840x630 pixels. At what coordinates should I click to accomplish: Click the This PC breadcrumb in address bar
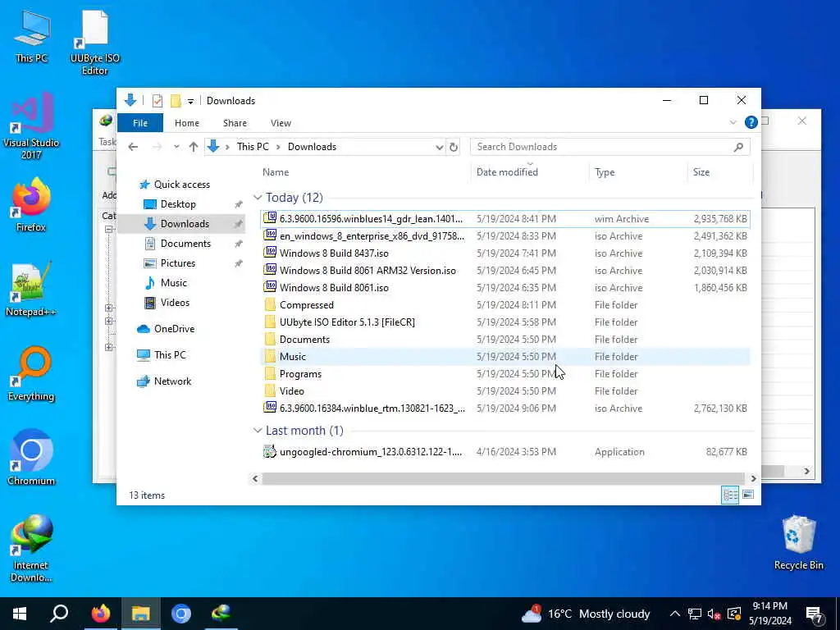click(x=253, y=147)
